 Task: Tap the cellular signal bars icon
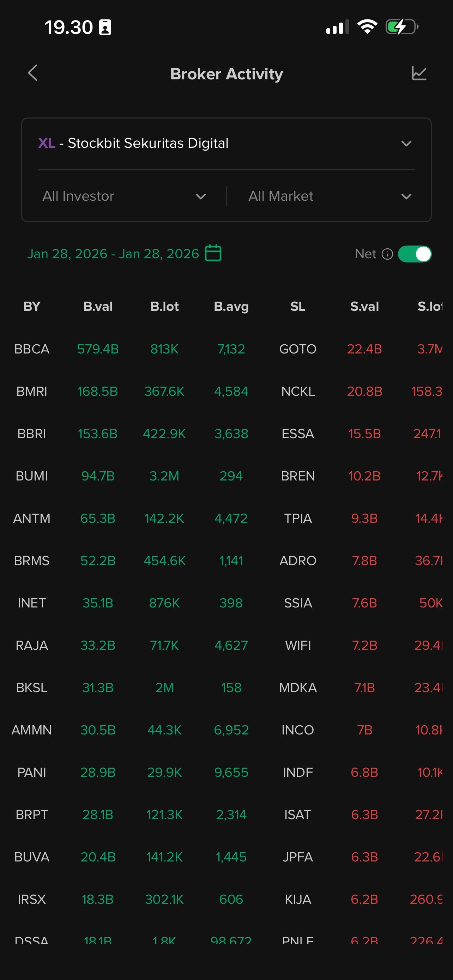pos(337,28)
